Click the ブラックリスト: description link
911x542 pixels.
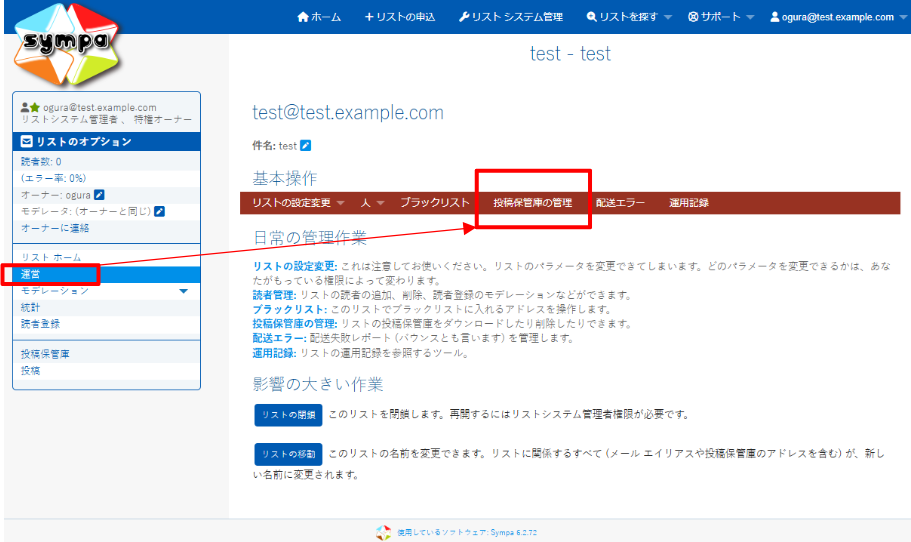tap(289, 309)
